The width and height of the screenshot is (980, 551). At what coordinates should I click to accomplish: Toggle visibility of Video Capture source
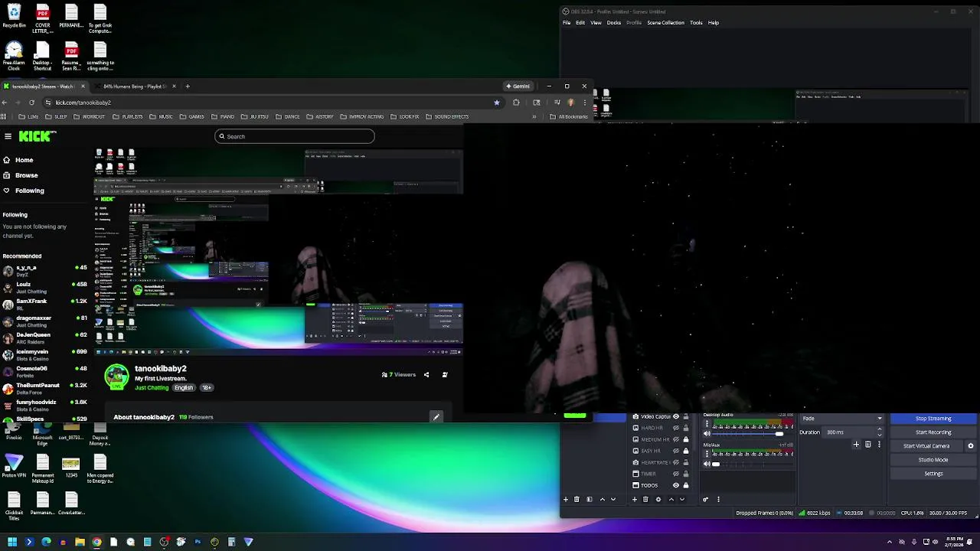(676, 416)
